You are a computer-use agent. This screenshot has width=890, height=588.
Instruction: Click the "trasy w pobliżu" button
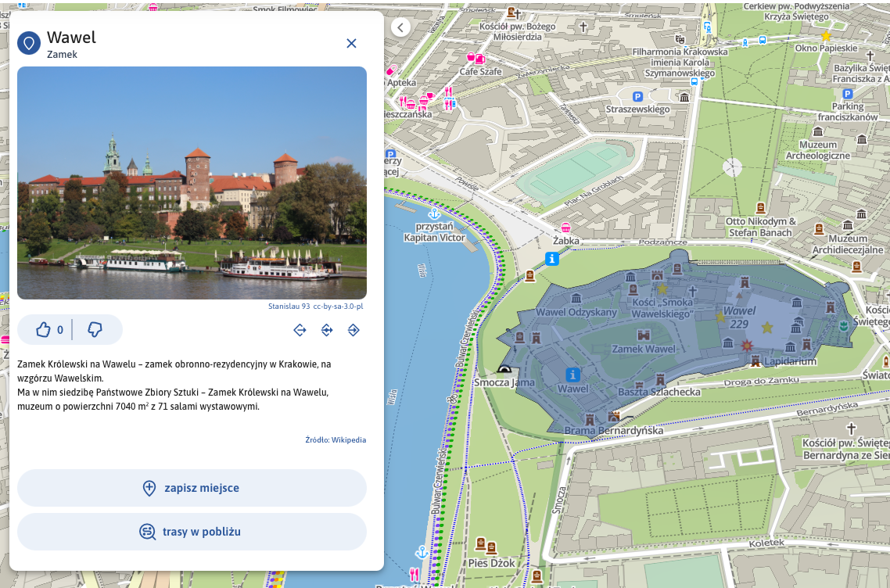192,532
